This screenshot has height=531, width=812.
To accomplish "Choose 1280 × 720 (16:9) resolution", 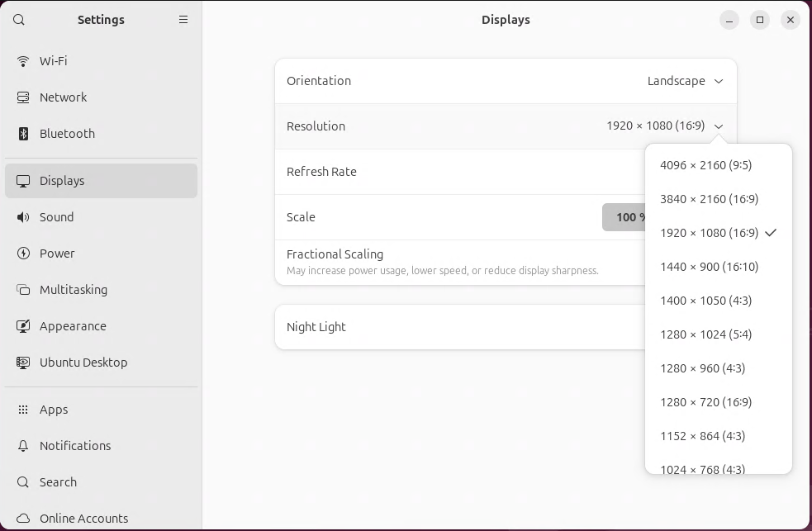I will [705, 402].
